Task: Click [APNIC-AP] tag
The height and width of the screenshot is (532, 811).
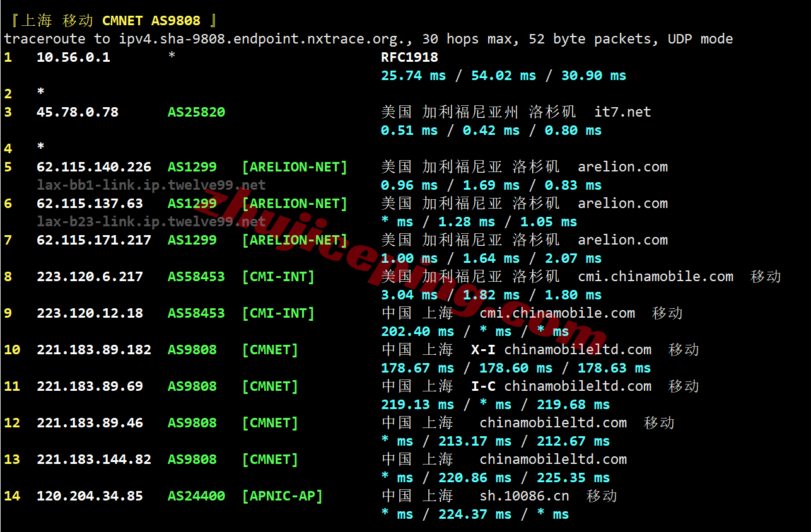Action: tap(283, 496)
